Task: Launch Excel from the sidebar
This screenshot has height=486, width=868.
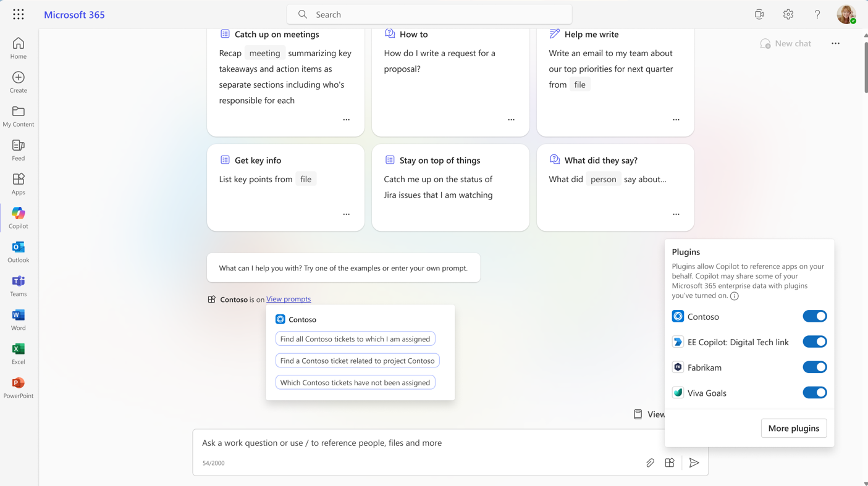Action: tap(19, 354)
